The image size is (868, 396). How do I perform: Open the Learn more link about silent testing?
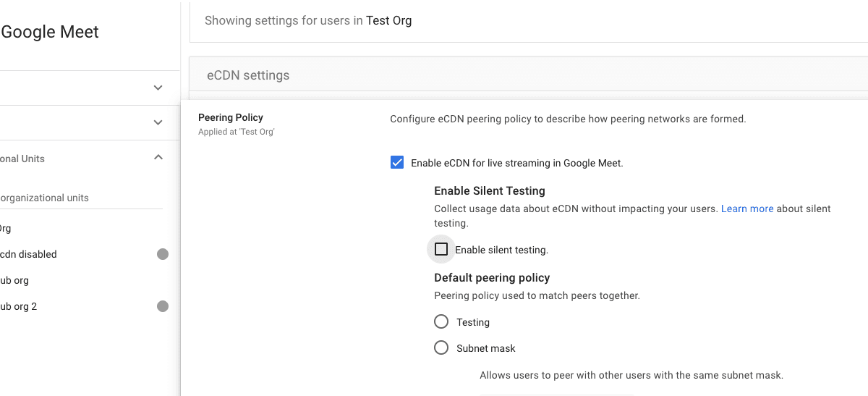tap(747, 208)
